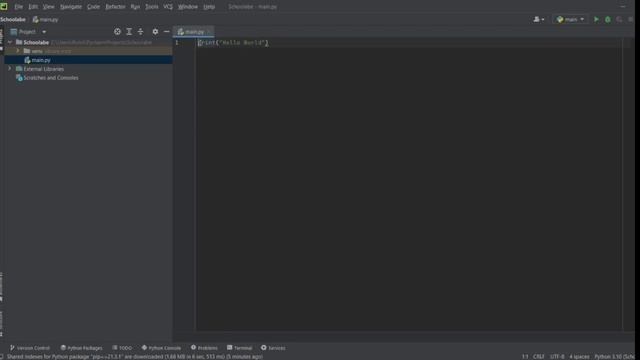Open the VCS menu

coord(168,7)
